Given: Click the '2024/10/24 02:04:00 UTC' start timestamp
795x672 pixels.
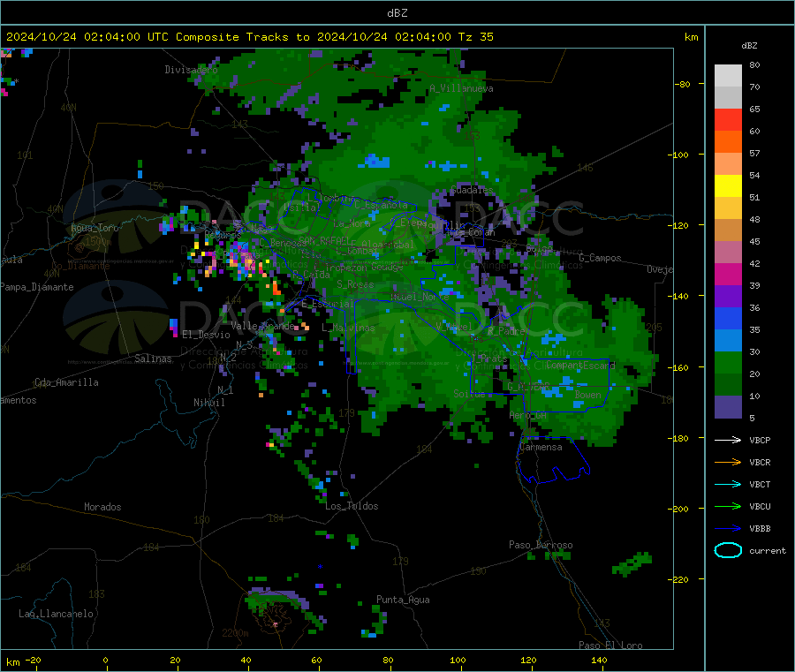Looking at the screenshot, I should pyautogui.click(x=87, y=37).
